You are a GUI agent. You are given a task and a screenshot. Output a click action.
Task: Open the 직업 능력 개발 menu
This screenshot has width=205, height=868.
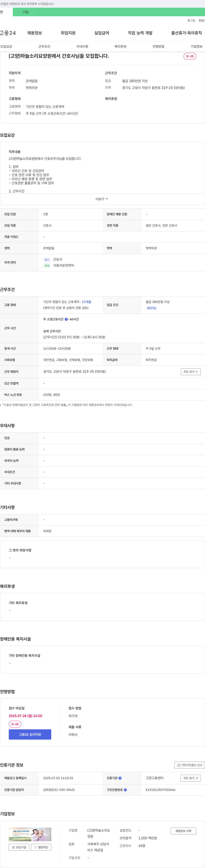tap(140, 33)
